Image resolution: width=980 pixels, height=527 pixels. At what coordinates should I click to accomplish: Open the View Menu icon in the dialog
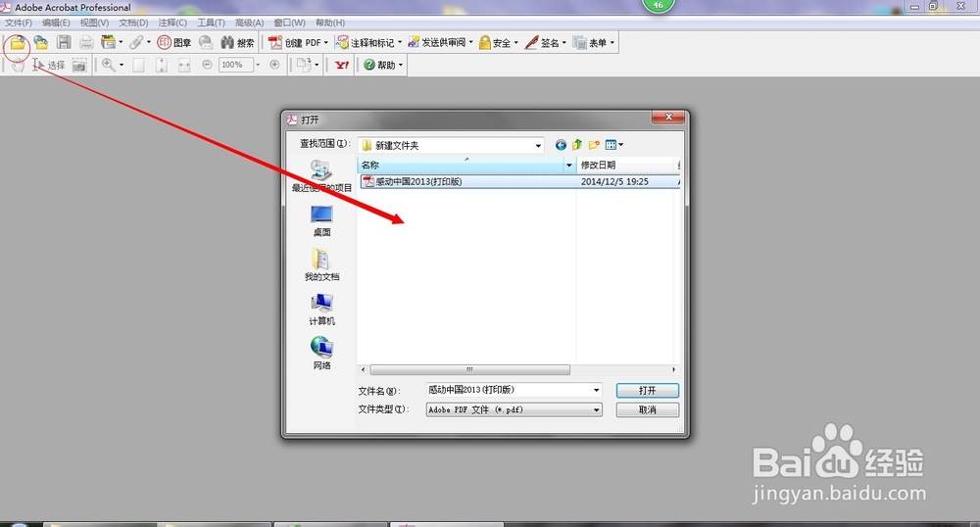tap(613, 145)
